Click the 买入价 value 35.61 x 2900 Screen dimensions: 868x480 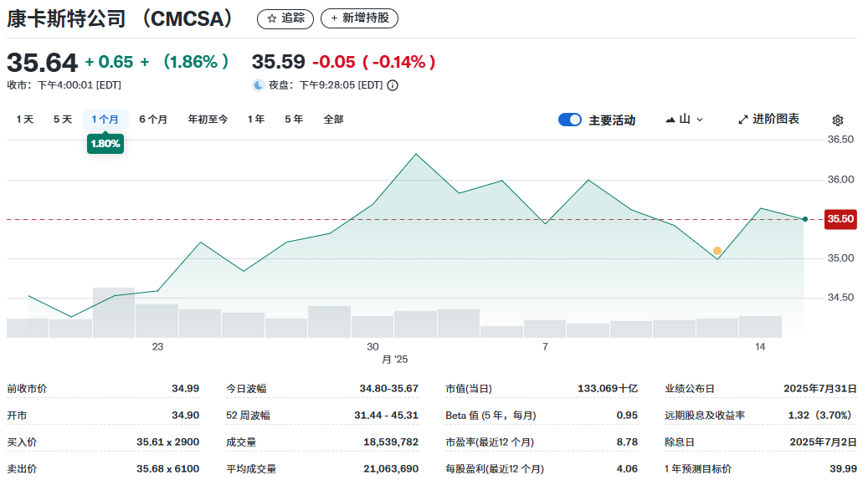167,442
